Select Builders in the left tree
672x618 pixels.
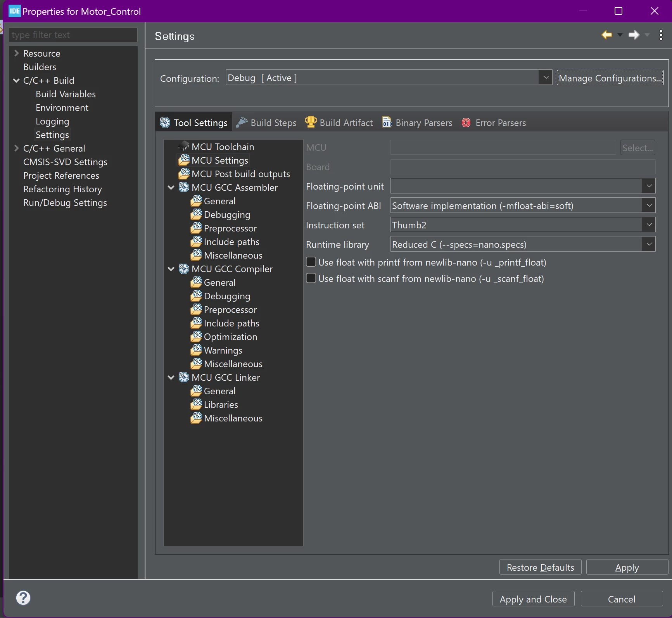[40, 67]
